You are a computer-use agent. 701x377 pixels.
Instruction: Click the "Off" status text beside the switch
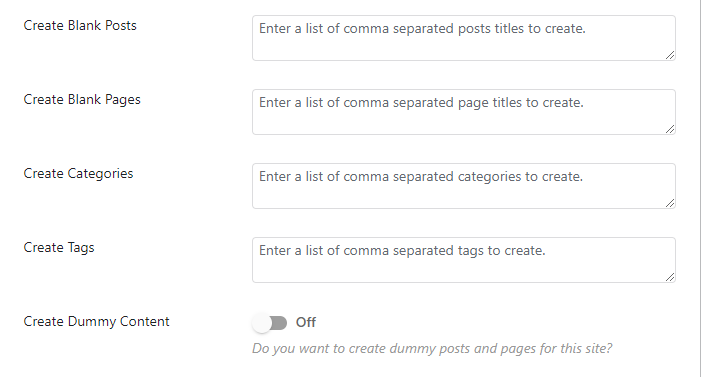click(306, 322)
